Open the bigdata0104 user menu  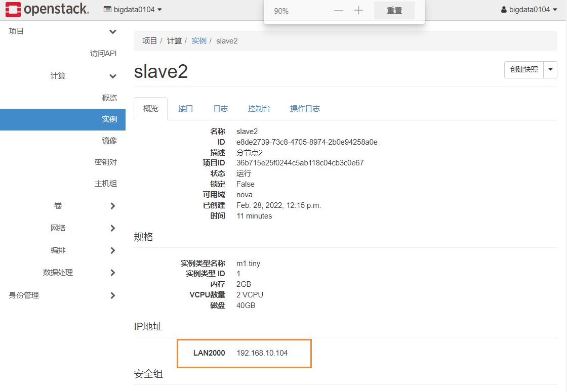pyautogui.click(x=529, y=10)
